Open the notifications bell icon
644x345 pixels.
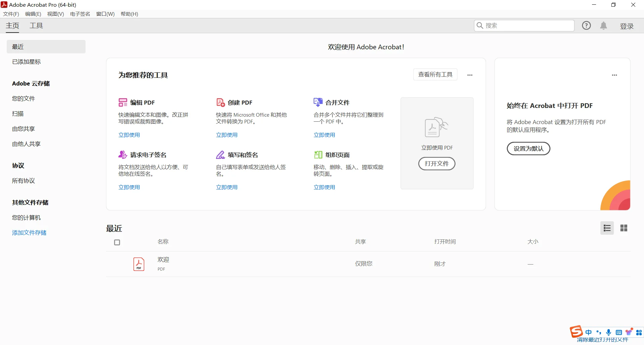click(603, 25)
